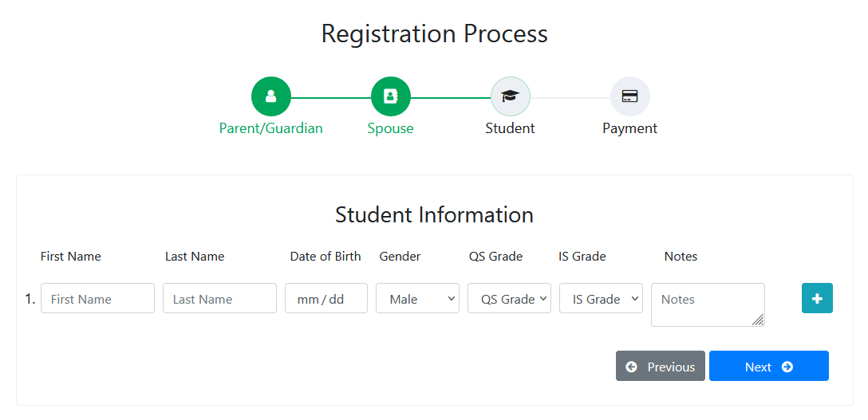Click the Payment credit card step icon
This screenshot has width=868, height=420.
coord(630,96)
